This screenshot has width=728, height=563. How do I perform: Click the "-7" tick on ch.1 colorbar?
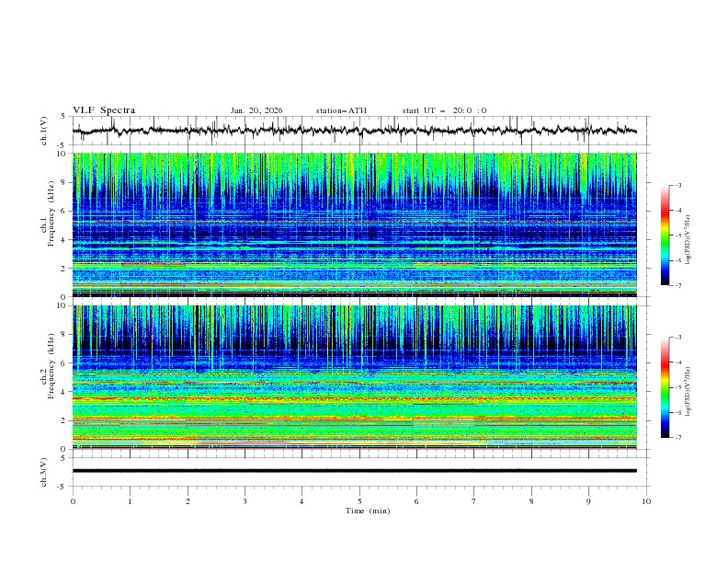[677, 285]
